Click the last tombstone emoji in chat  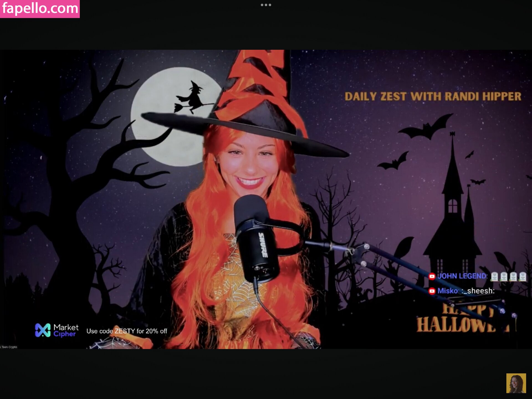tap(523, 277)
